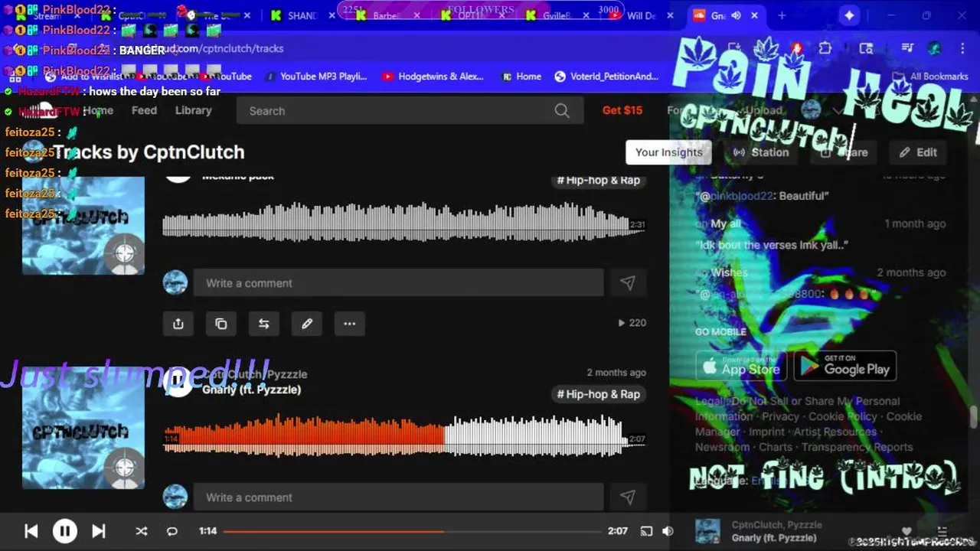Go to SoundCloud Library nav item
Screen dimensions: 980x551
(x=193, y=110)
